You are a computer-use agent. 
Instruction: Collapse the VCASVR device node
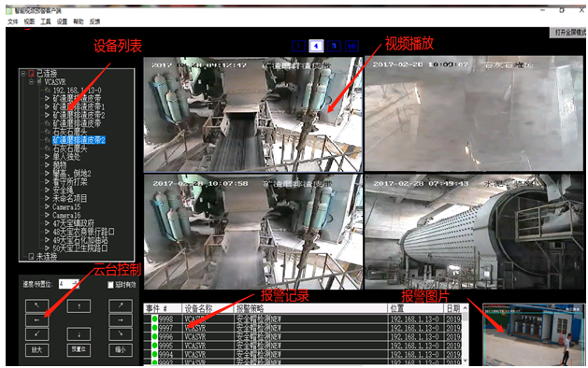(32, 81)
